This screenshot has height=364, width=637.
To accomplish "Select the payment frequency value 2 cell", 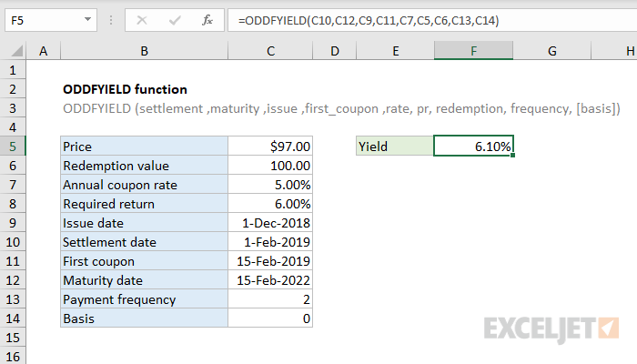I will [x=270, y=299].
